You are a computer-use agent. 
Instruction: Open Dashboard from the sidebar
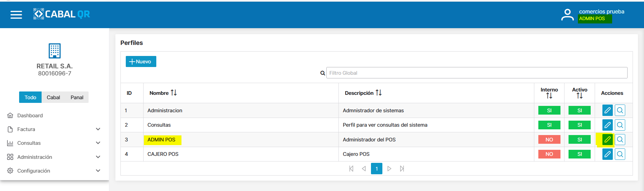(x=30, y=115)
